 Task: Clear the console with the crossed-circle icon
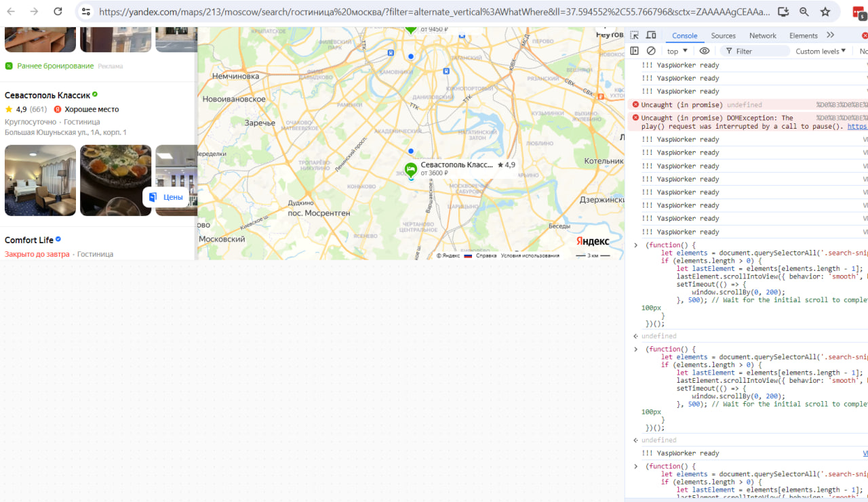click(x=650, y=51)
